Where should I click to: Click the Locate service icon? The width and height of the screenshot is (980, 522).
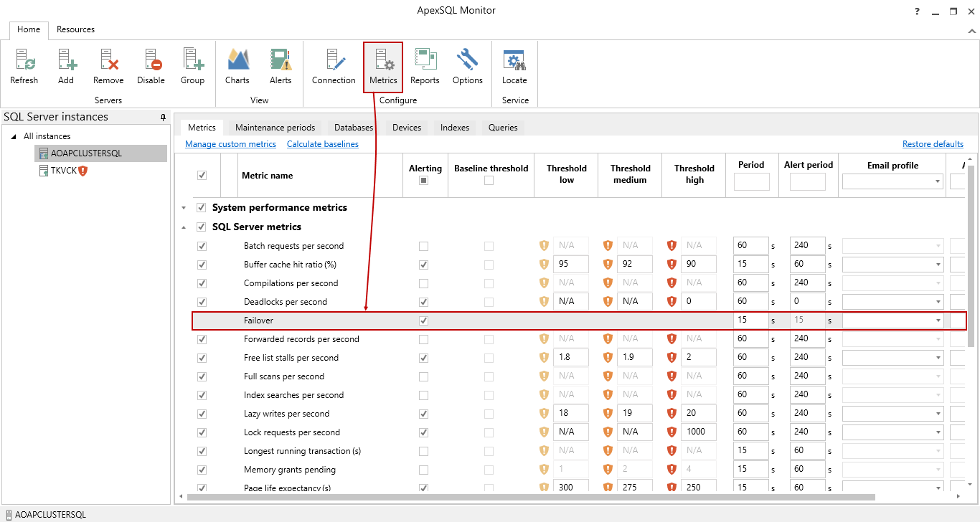click(514, 60)
